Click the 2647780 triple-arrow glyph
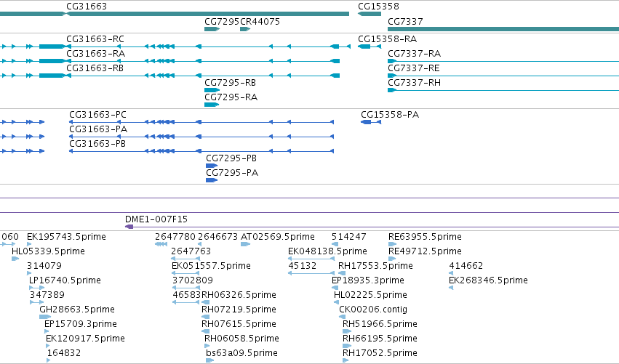Screen dimensions: 619x364 click(161, 245)
